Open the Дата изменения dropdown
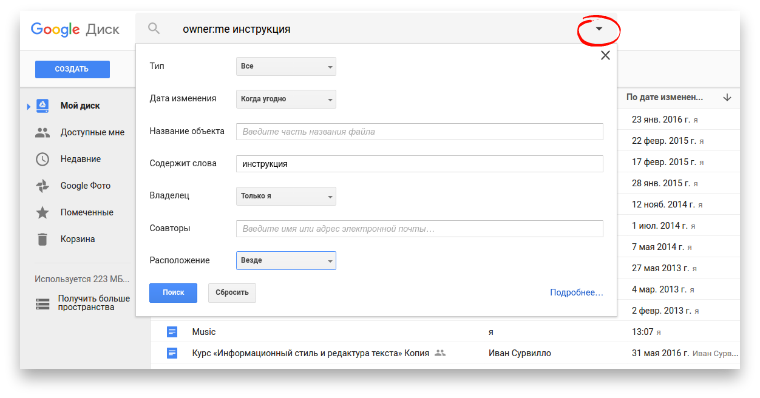 286,99
